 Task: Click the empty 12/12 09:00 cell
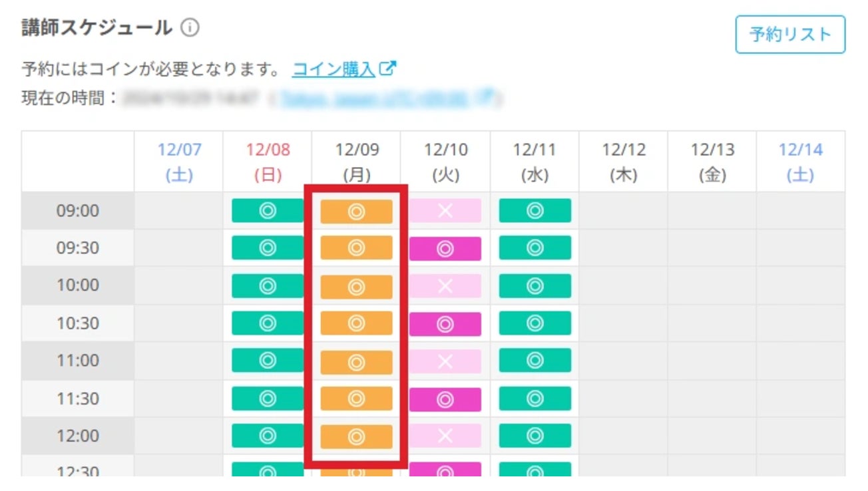[x=623, y=211]
